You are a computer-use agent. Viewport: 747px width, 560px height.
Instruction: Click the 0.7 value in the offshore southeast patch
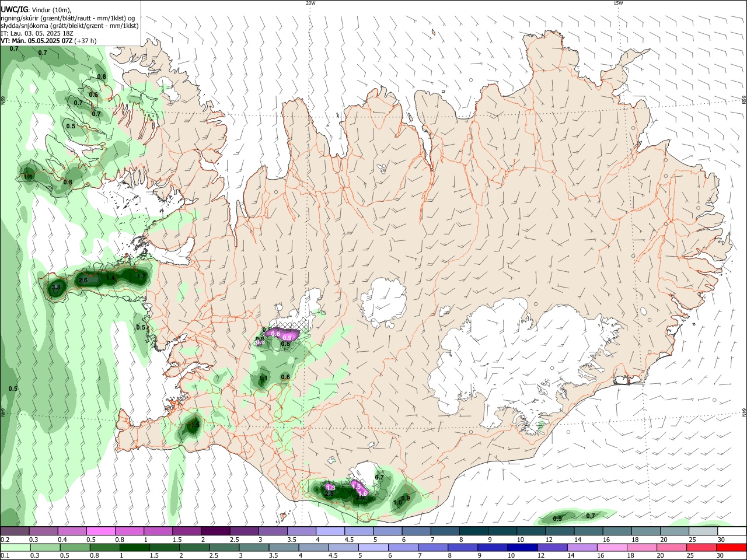(591, 516)
